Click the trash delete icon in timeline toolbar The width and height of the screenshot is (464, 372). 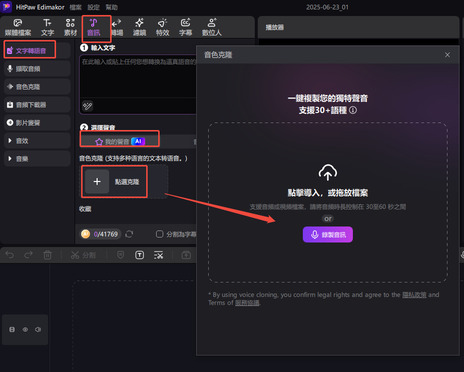coord(47,255)
